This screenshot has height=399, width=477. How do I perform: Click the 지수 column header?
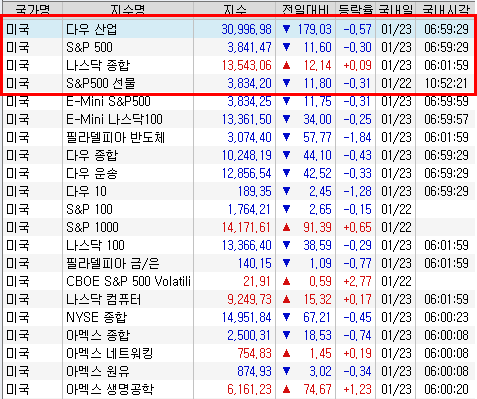[235, 9]
